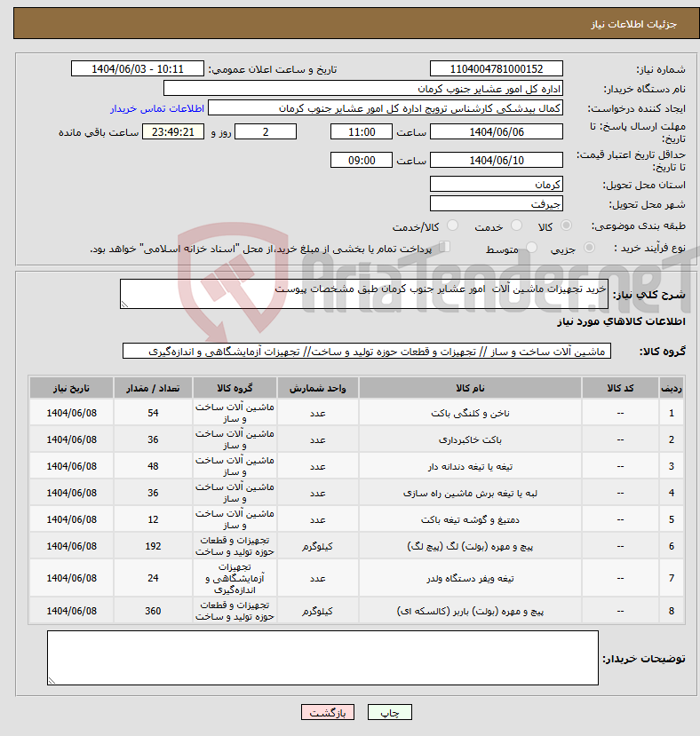This screenshot has width=700, height=736.
Task: Click the delivery province field کرمان
Action: [496, 184]
